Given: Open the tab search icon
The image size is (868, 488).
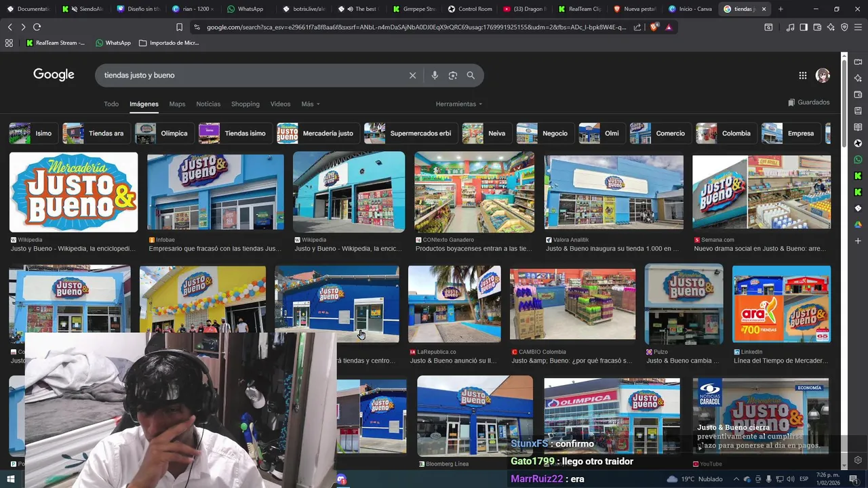Looking at the screenshot, I should [768, 27].
